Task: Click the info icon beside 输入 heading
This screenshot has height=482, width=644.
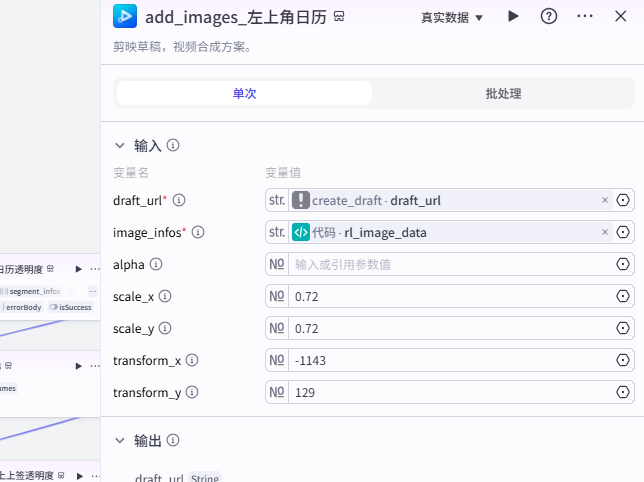Action: (x=173, y=145)
